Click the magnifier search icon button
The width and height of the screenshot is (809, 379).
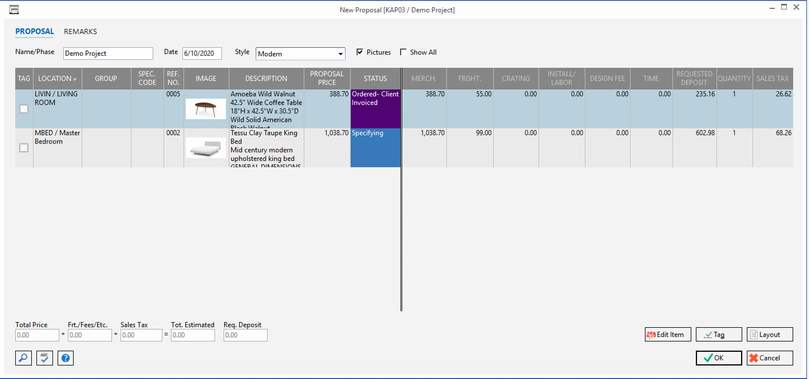(x=24, y=358)
